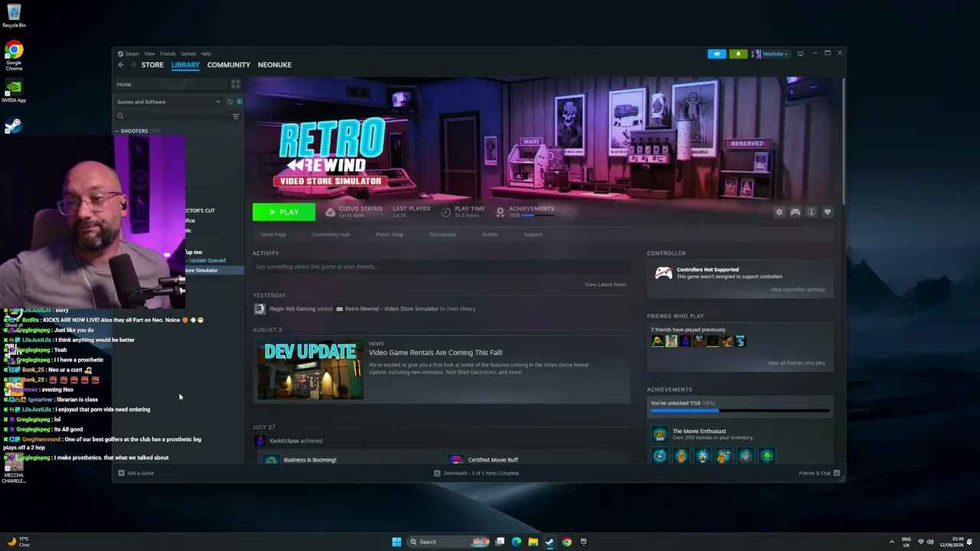980x551 pixels.
Task: Click the activity status input field
Action: 442,267
